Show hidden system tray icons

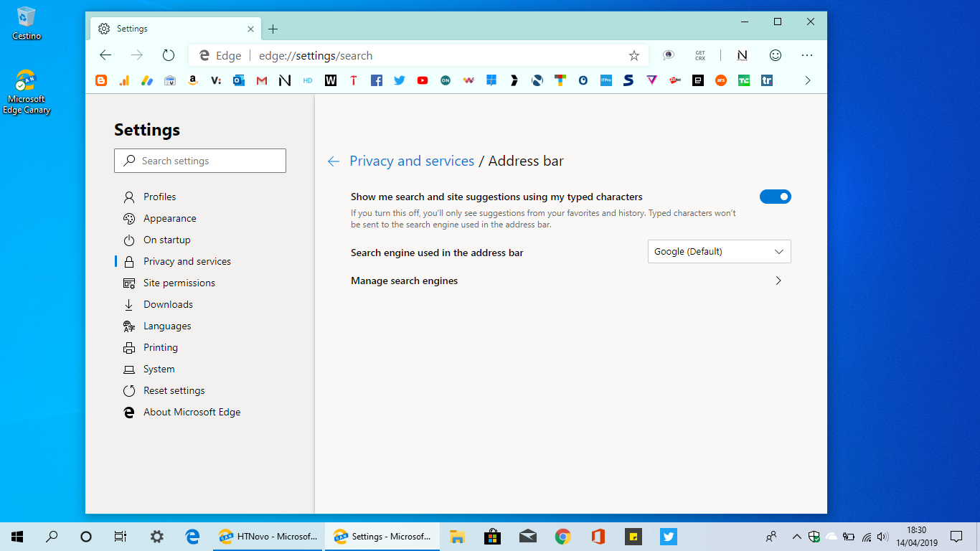pyautogui.click(x=796, y=536)
